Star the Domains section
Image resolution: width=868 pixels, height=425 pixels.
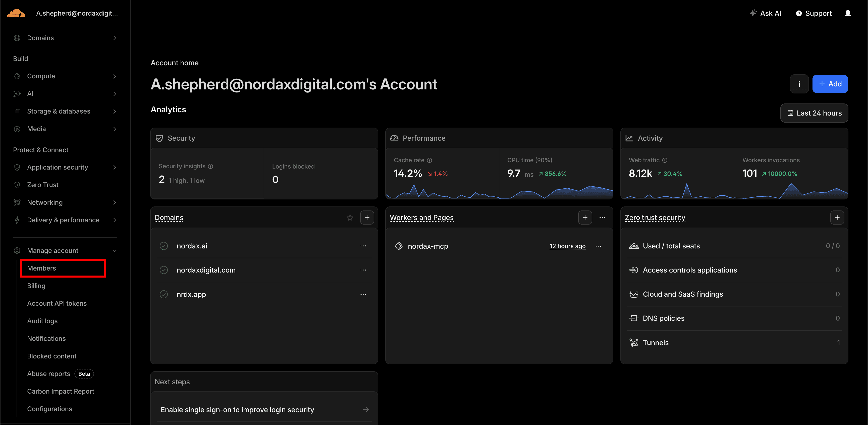[x=350, y=218]
